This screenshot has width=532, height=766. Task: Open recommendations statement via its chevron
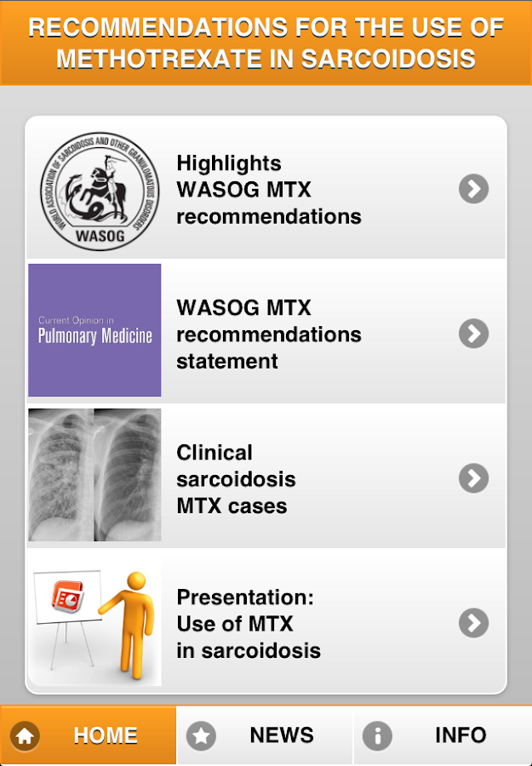click(473, 334)
